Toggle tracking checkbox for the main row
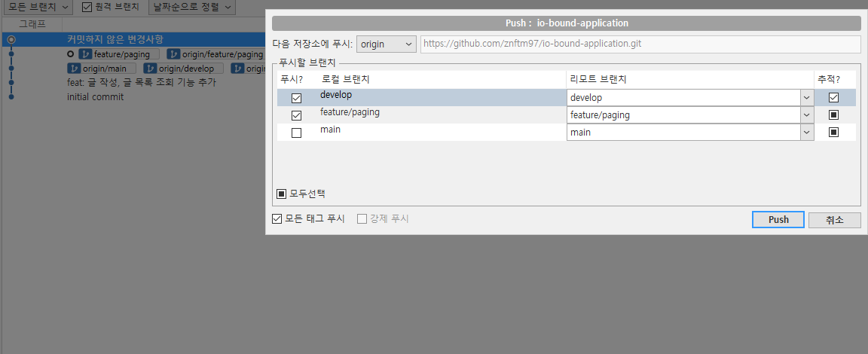 pos(833,133)
